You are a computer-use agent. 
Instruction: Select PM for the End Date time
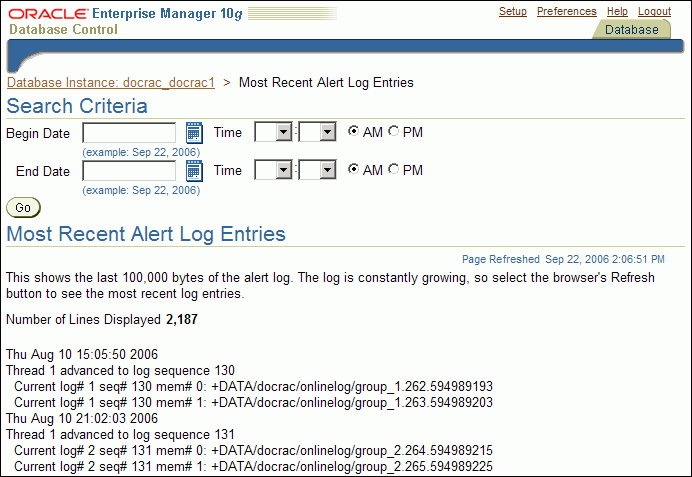[394, 170]
